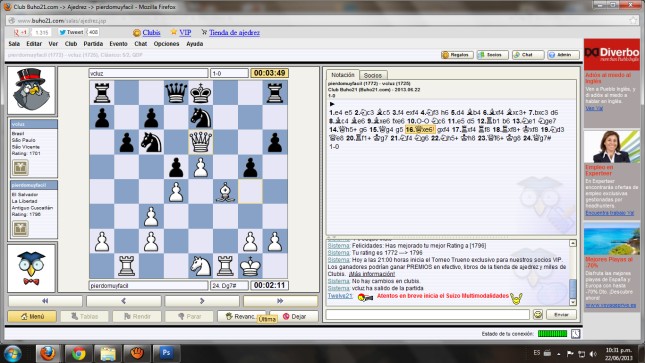Open Photoshop from the taskbar
This screenshot has height=363, width=645.
[x=166, y=353]
